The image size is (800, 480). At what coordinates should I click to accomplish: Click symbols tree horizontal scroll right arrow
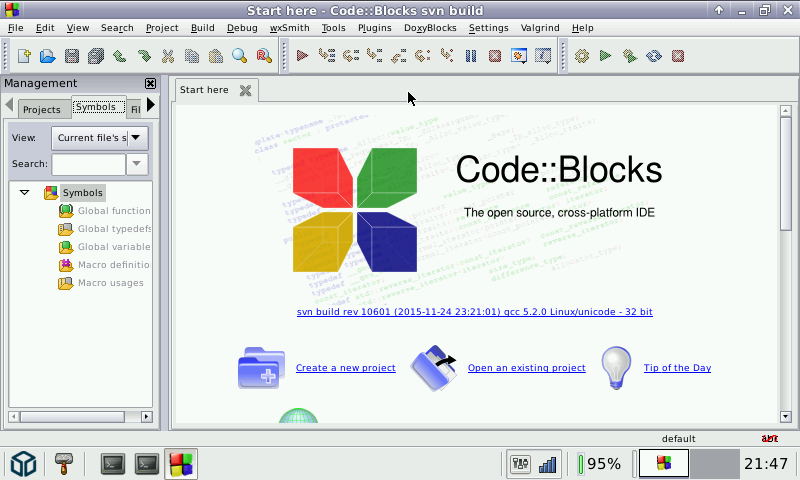coord(146,417)
